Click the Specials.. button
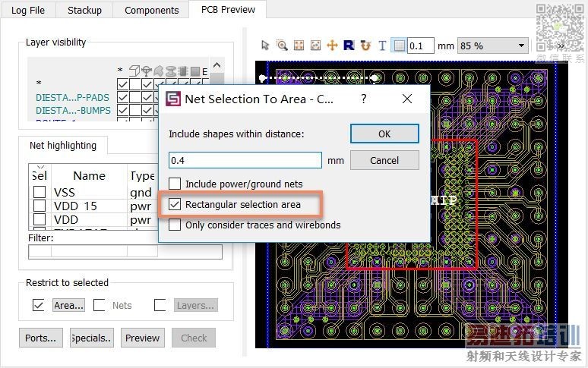The image size is (588, 368). click(91, 338)
